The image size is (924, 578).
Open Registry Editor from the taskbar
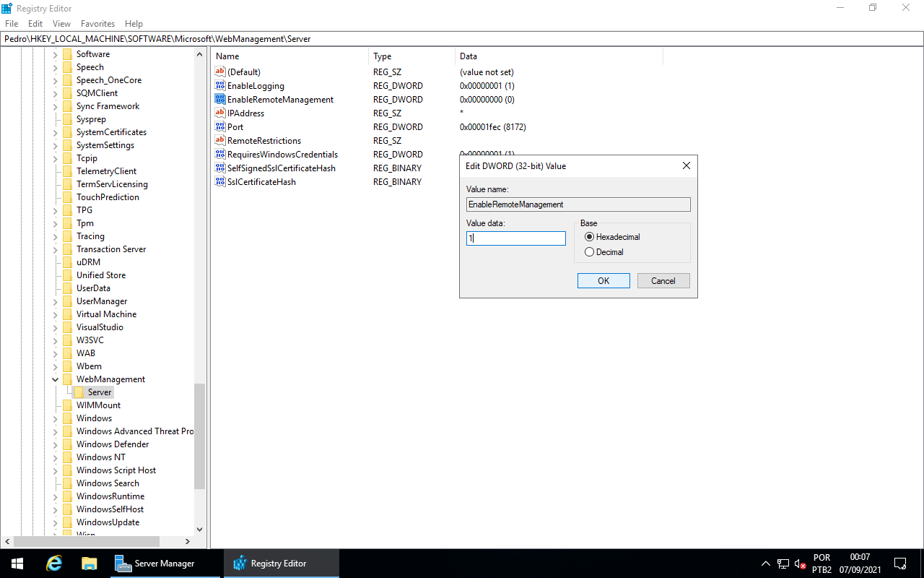point(281,563)
